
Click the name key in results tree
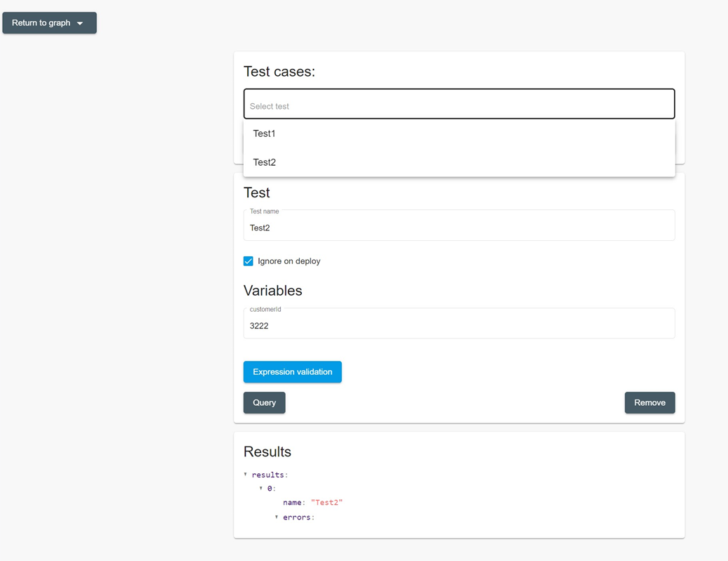292,503
